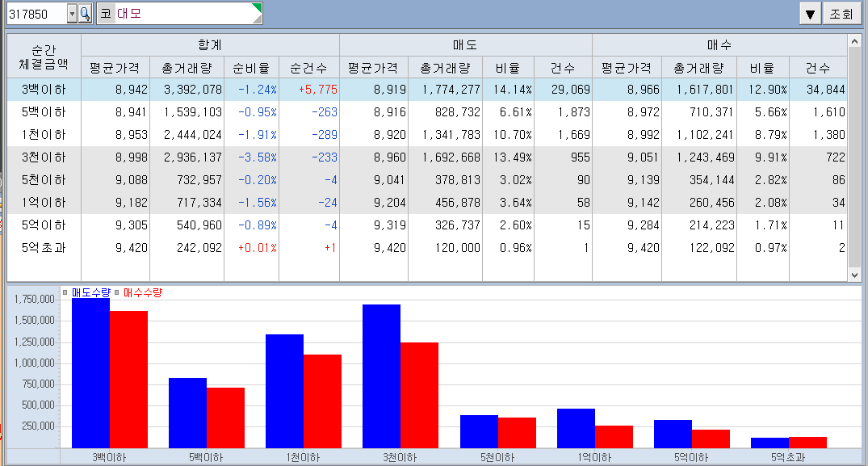Click the 5억초과 chart axis label

(x=788, y=457)
